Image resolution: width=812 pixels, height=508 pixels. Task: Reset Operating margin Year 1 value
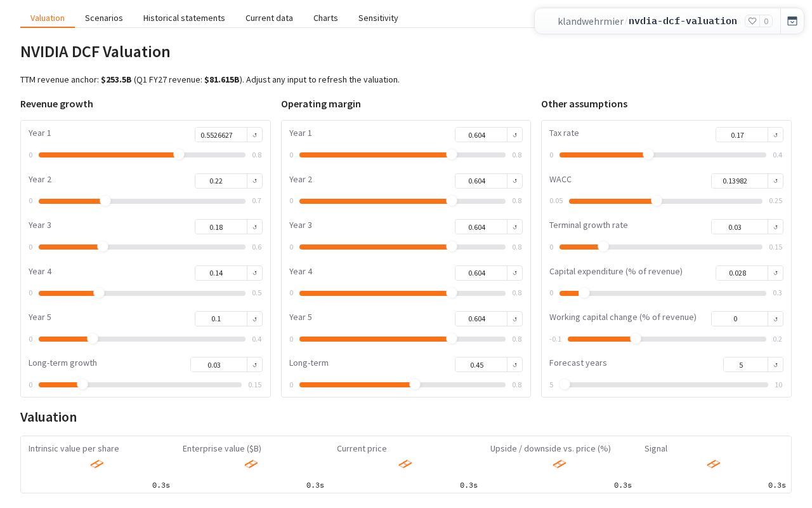click(515, 135)
